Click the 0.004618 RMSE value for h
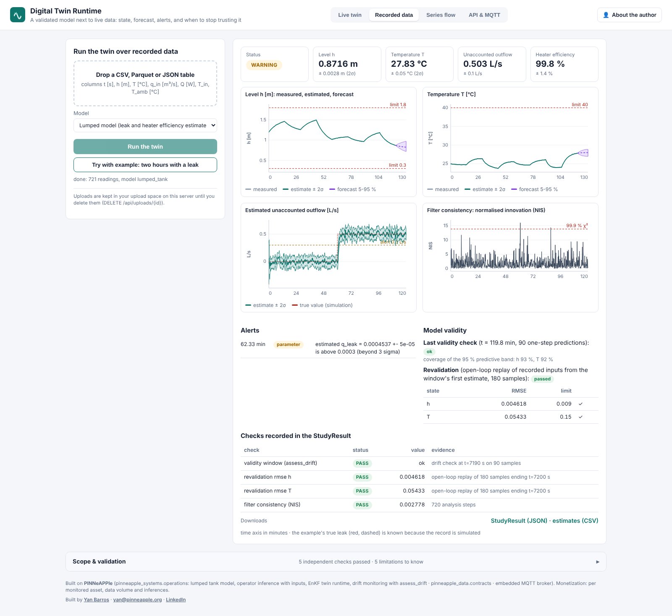 pyautogui.click(x=514, y=404)
